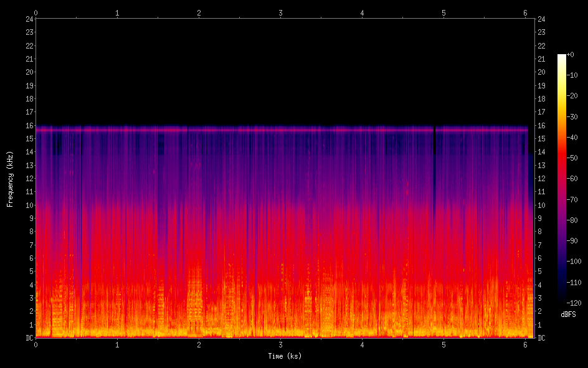
Task: Click the "Frequency (kHz)" axis label
Action: [10, 179]
